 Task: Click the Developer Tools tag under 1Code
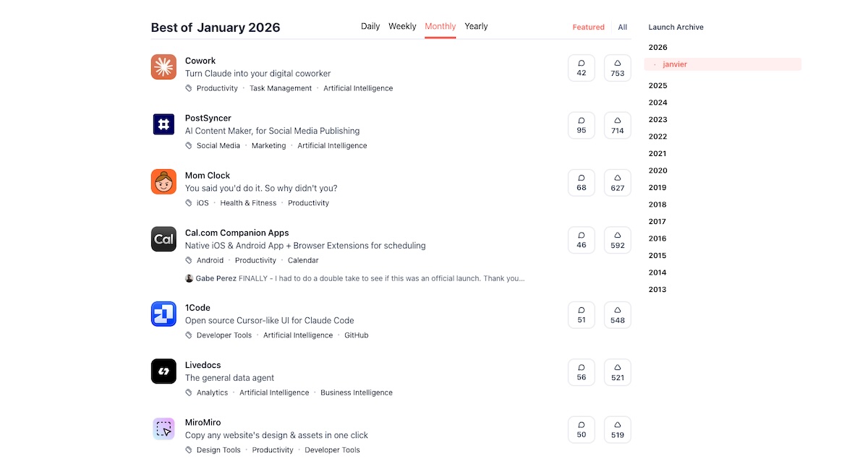[x=224, y=335]
